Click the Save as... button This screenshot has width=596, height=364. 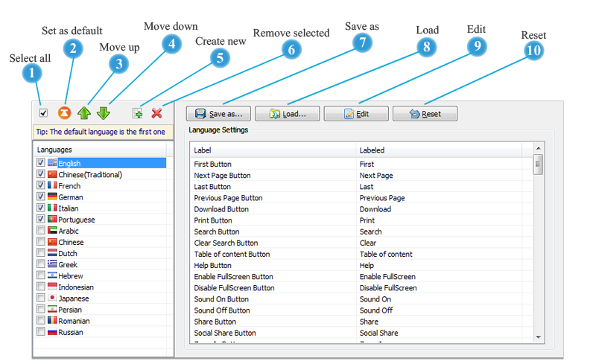pyautogui.click(x=218, y=114)
